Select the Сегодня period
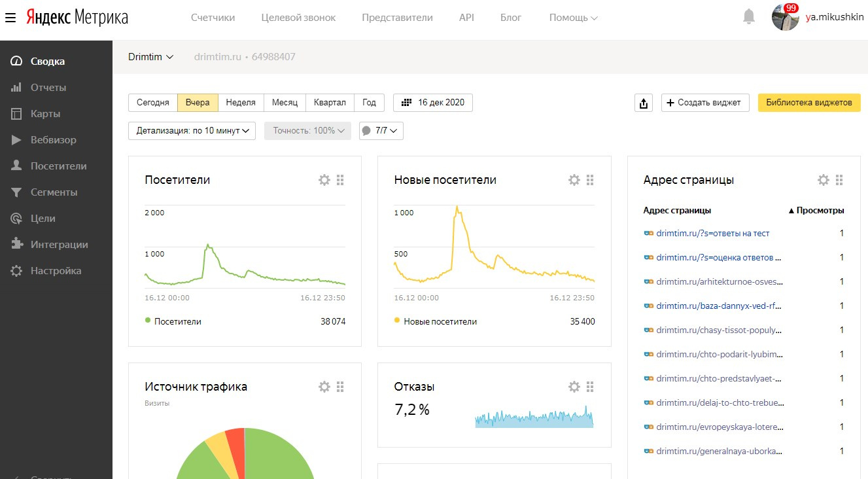 [153, 103]
